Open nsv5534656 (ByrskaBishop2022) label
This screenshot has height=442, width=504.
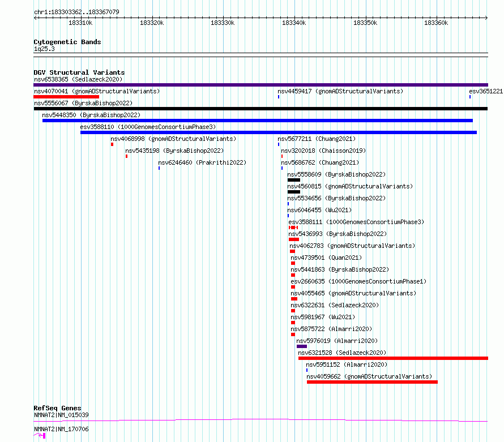click(336, 198)
